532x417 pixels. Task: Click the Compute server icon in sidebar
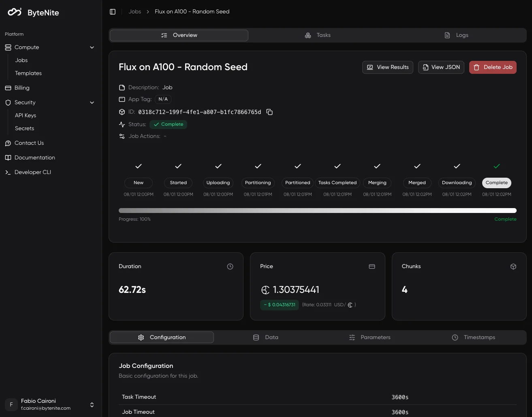[8, 47]
